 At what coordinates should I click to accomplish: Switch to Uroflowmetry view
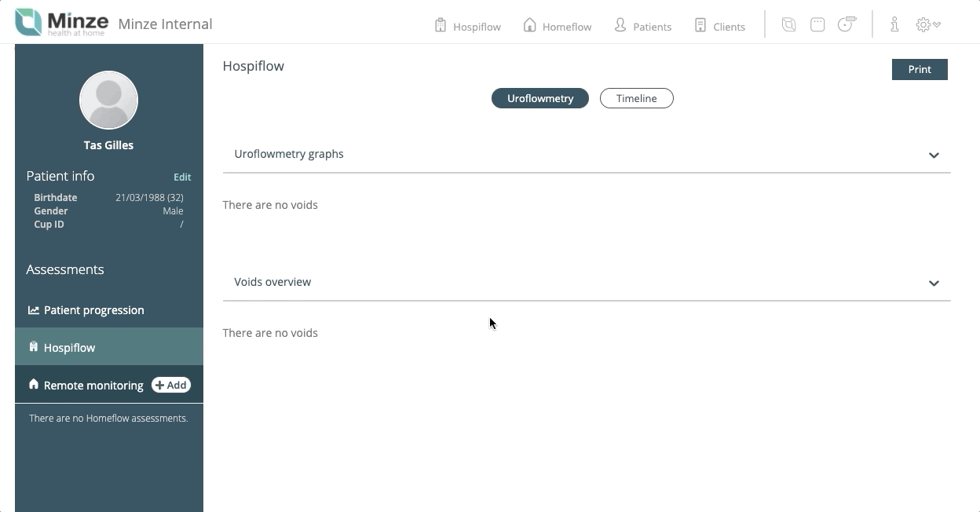click(540, 98)
